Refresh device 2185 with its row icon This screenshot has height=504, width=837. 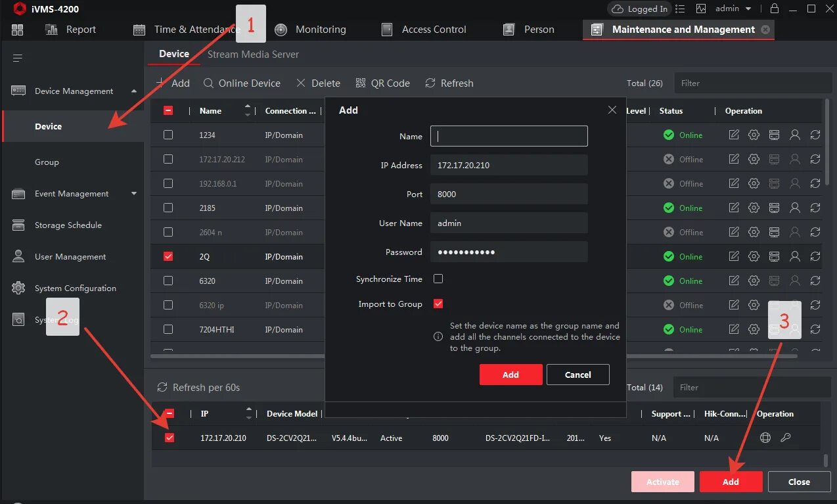pyautogui.click(x=815, y=208)
